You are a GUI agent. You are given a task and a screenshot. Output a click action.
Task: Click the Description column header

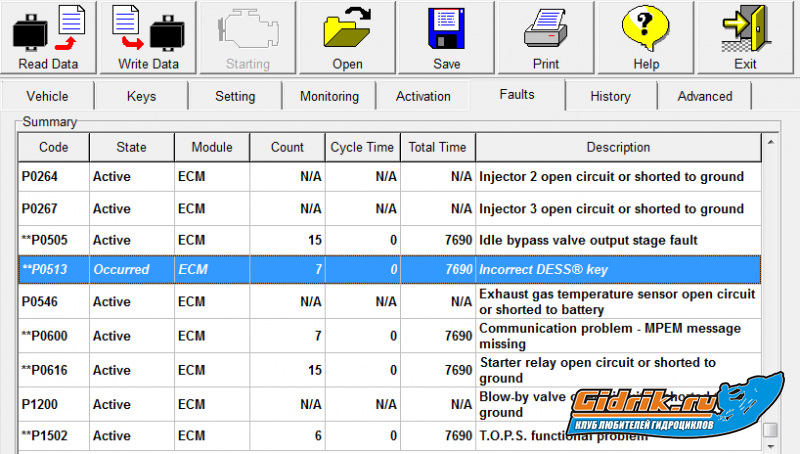617,147
